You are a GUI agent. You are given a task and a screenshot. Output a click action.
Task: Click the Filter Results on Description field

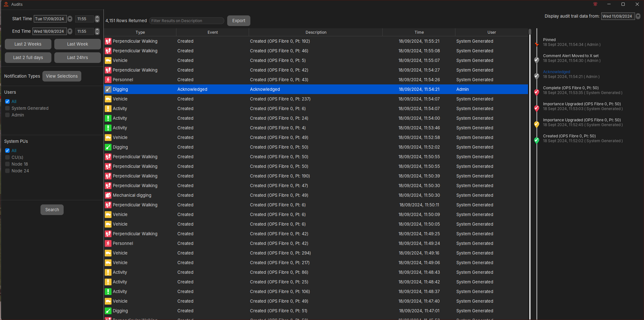tap(187, 21)
